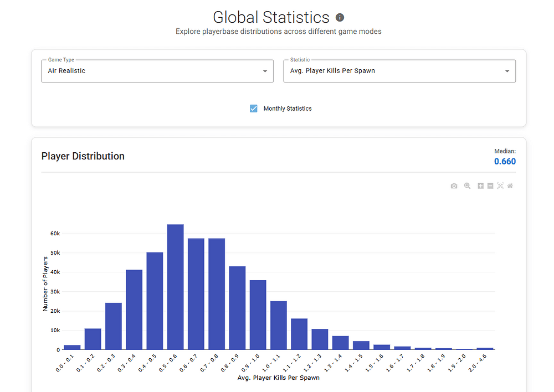554x392 pixels.
Task: Click the 0.3 - 0.4 histogram bar
Action: 134,310
